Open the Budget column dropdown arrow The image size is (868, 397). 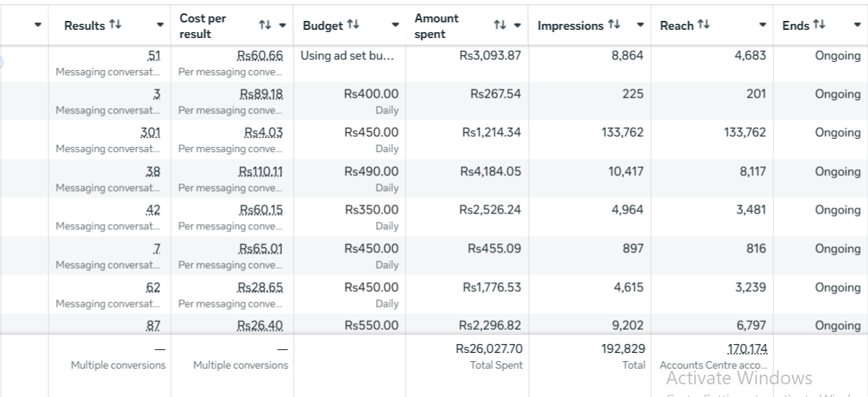coord(395,25)
